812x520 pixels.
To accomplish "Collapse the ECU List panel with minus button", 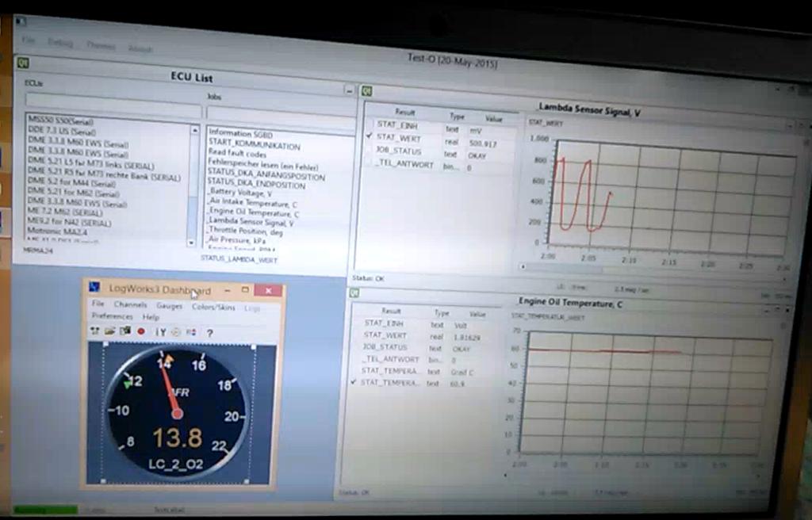I will click(349, 90).
